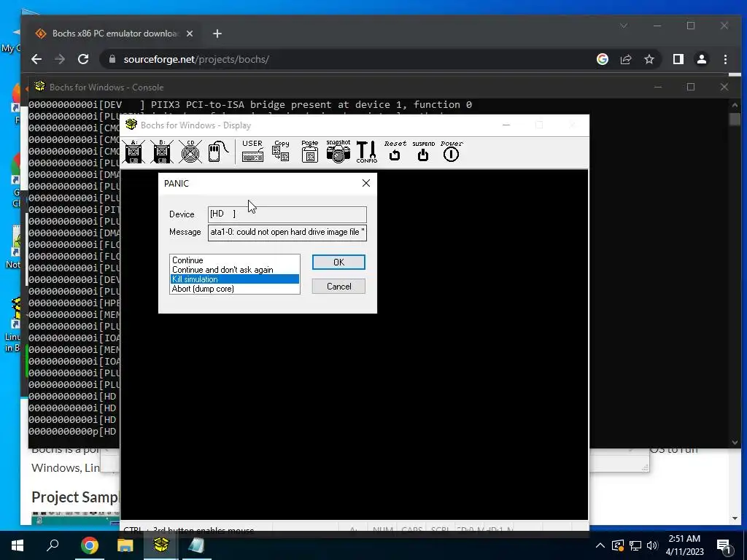
Task: Click Paste clipboard icon in Bochs toolbar
Action: [309, 152]
